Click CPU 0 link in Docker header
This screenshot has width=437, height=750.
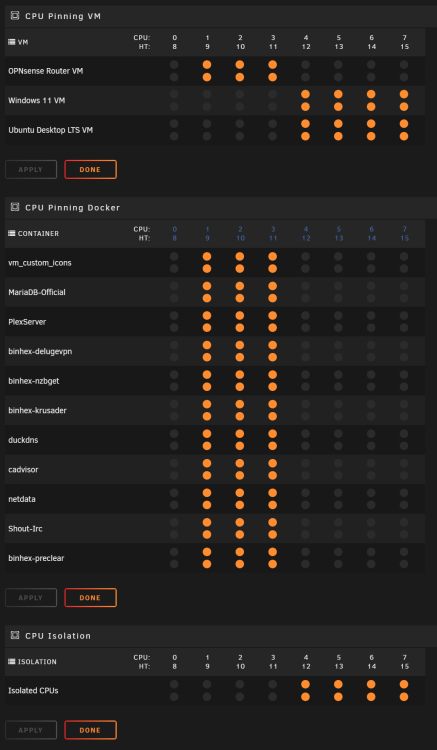point(175,229)
